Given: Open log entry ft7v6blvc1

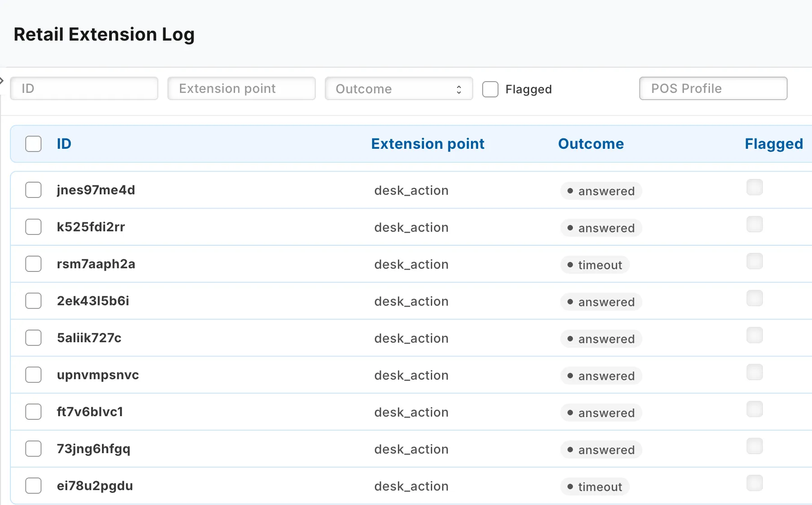Looking at the screenshot, I should tap(90, 412).
